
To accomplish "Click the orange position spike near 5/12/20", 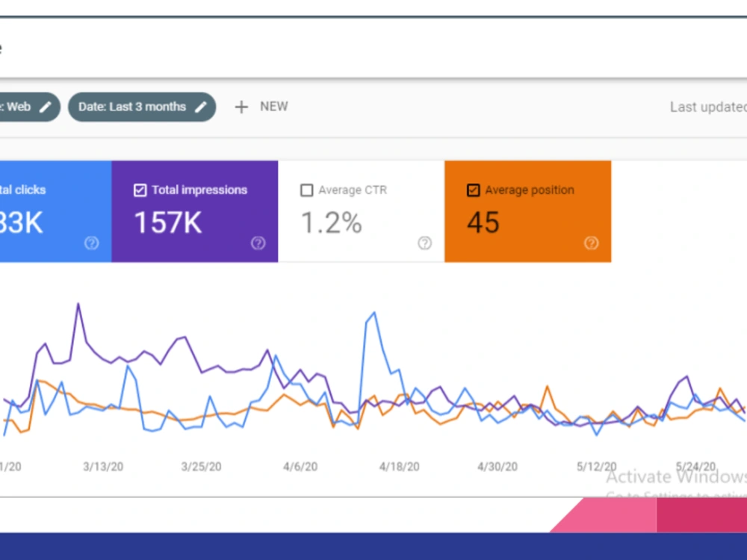I will [x=548, y=387].
